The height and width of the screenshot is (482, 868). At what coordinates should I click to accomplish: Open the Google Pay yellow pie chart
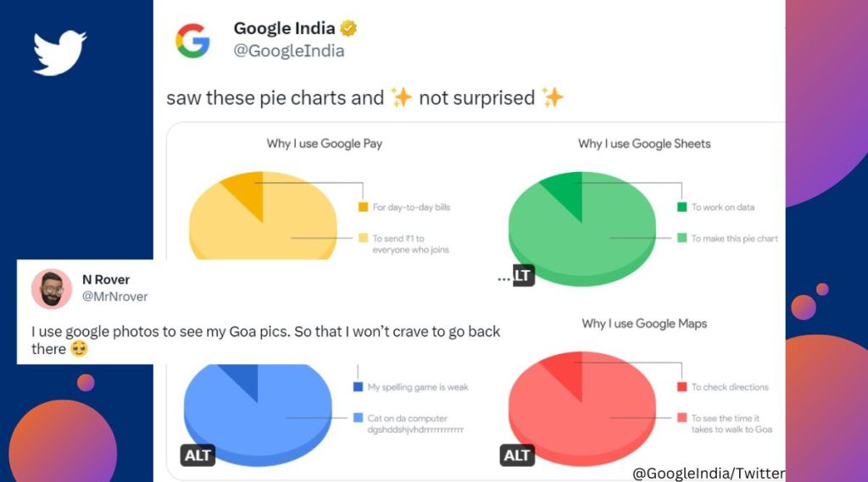263,215
